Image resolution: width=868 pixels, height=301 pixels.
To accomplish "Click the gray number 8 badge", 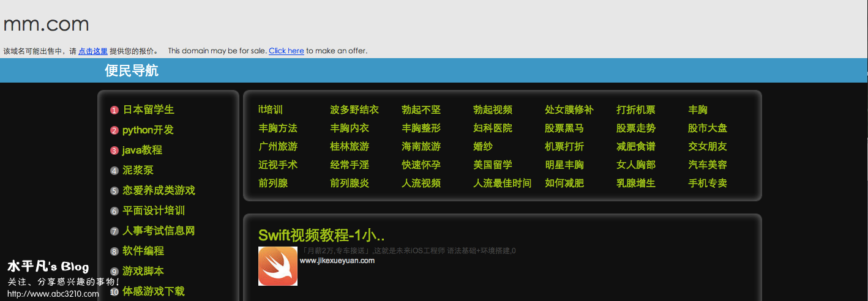I will [x=114, y=251].
